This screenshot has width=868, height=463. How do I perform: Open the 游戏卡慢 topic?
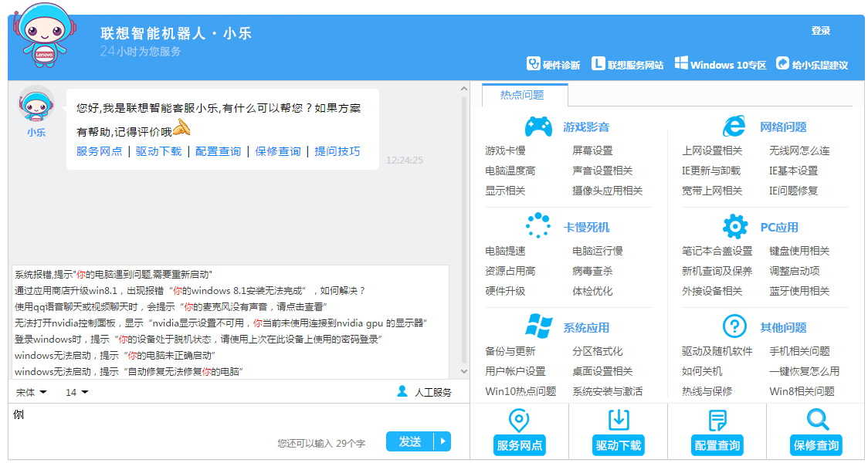tap(505, 150)
